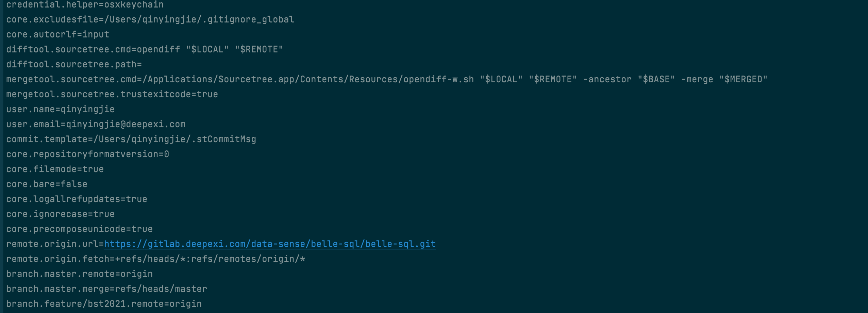Viewport: 868px width, 313px height.
Task: Click the credential.helper=osxkeychain line
Action: pyautogui.click(x=85, y=5)
